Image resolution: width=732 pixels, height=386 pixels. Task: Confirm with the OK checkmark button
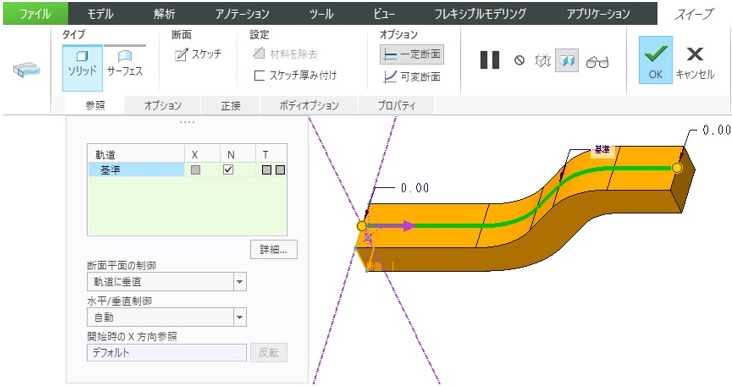(x=655, y=61)
